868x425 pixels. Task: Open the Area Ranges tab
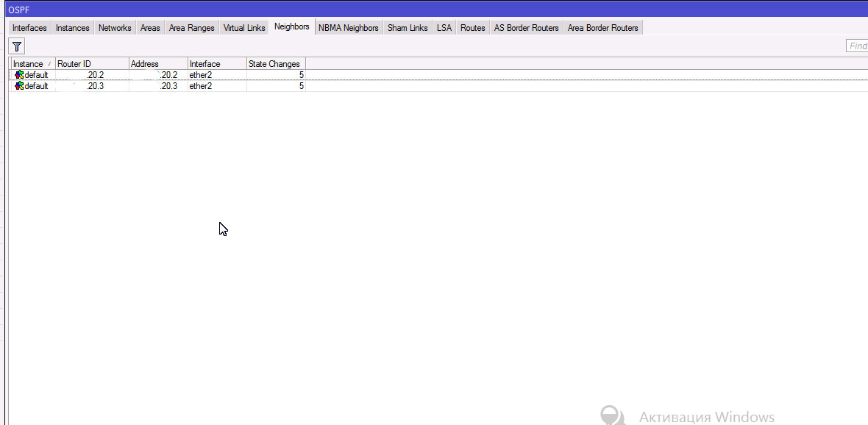[191, 28]
